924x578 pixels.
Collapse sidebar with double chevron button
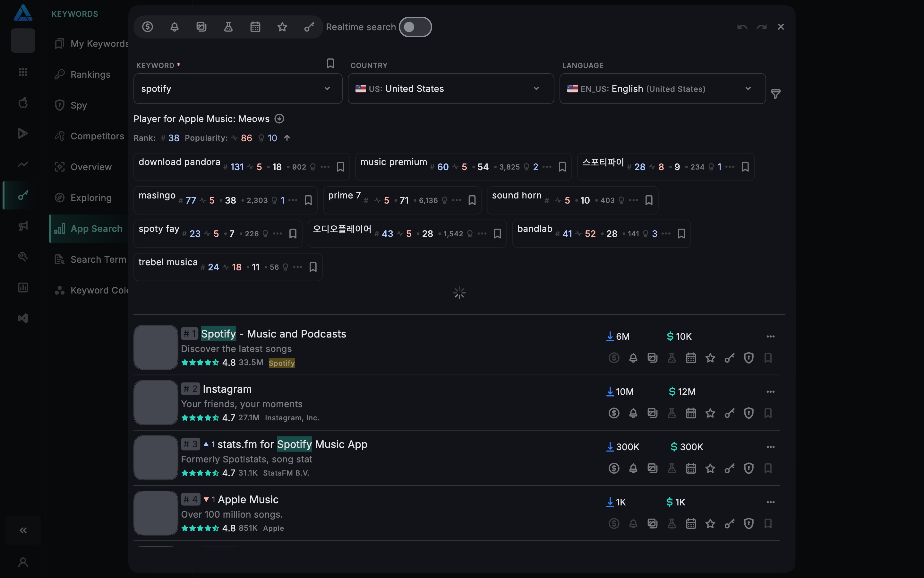(x=23, y=530)
